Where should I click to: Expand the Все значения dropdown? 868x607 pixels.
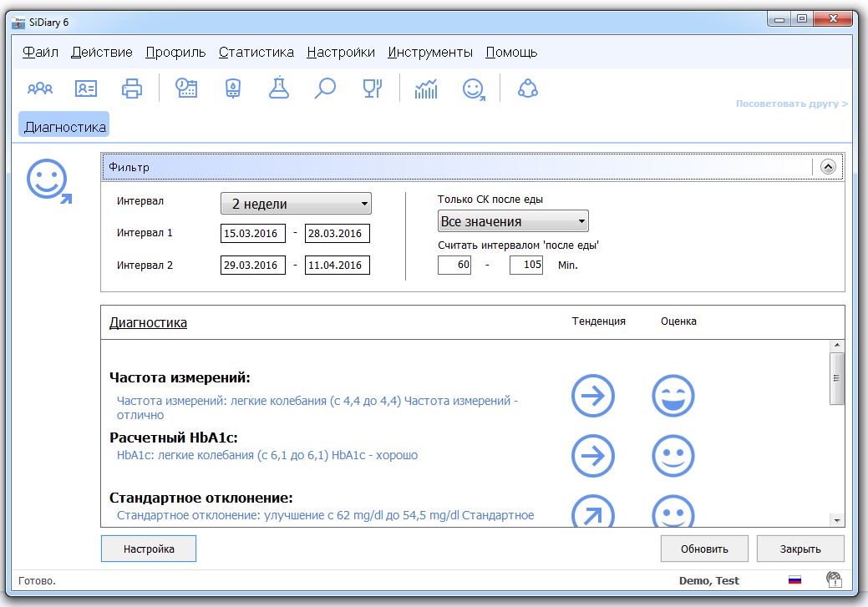[x=513, y=221]
